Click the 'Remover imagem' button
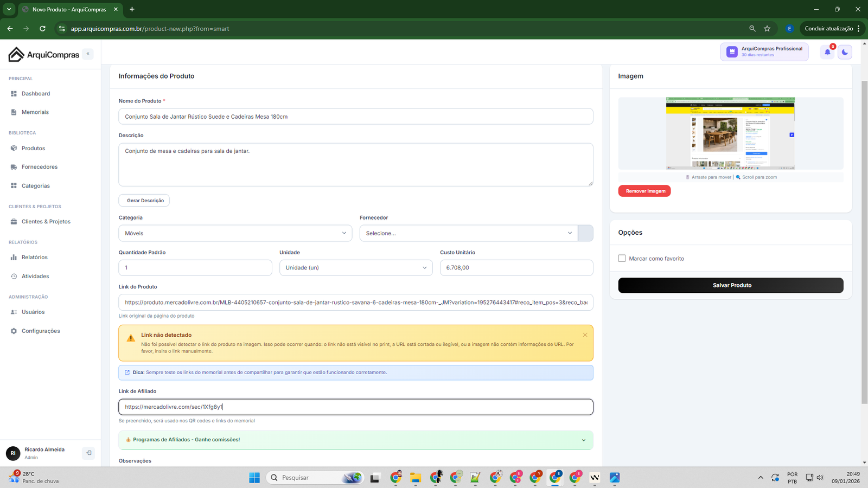 pos(644,191)
